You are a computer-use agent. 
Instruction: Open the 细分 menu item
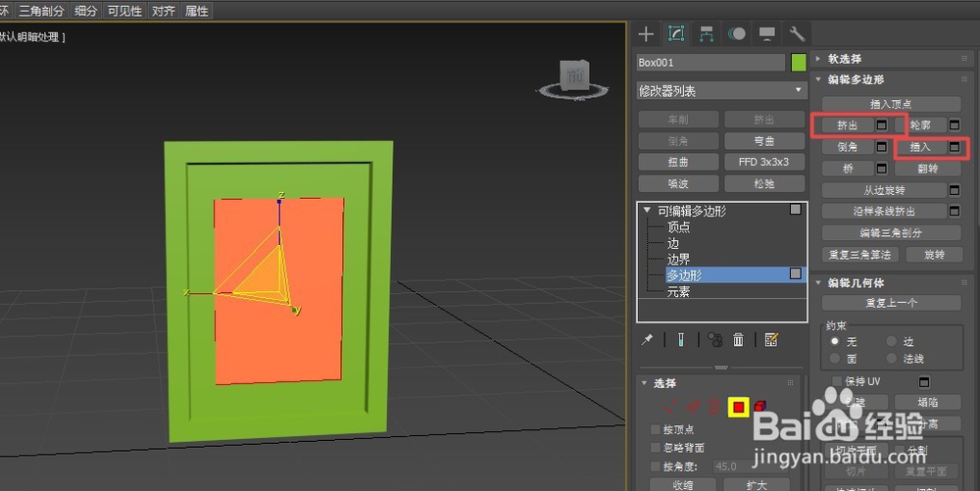[85, 11]
